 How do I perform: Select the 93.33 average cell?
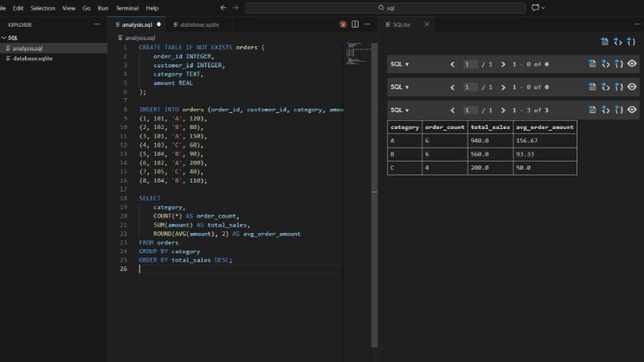545,154
